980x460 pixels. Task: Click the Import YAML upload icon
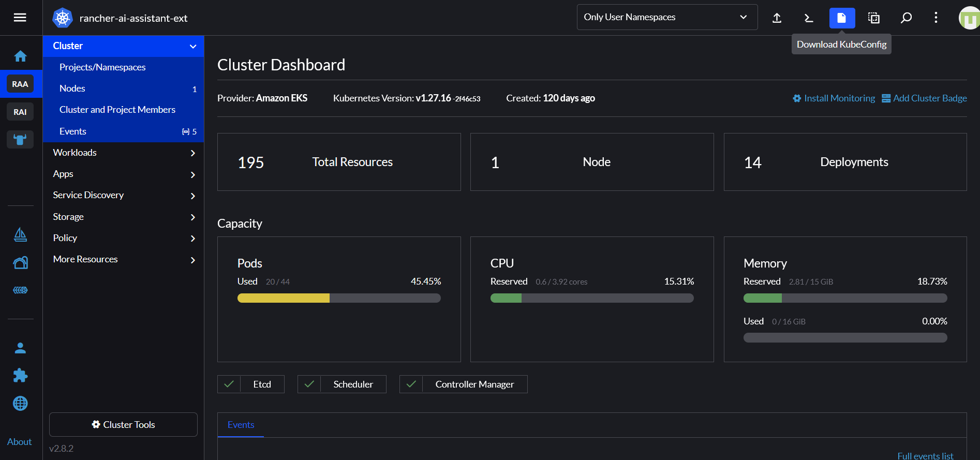tap(777, 18)
